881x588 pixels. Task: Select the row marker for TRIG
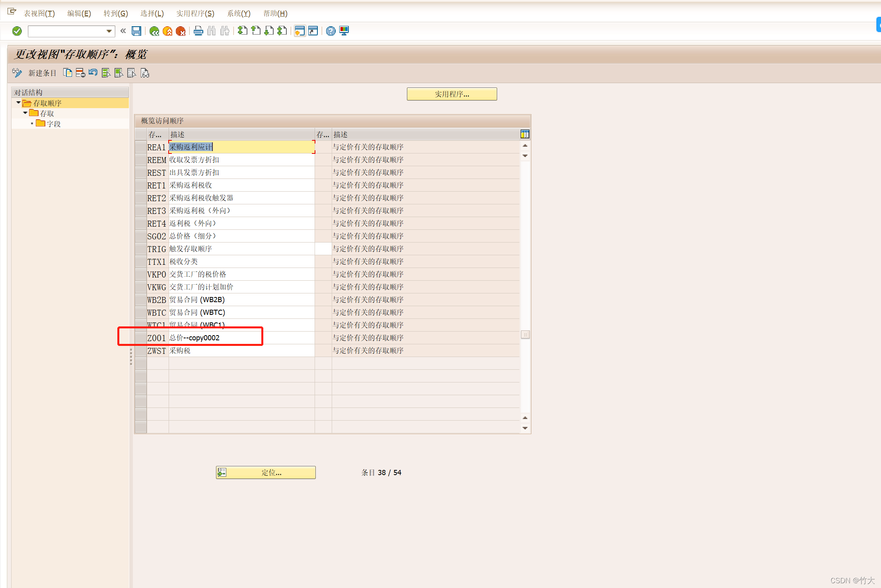tap(140, 249)
